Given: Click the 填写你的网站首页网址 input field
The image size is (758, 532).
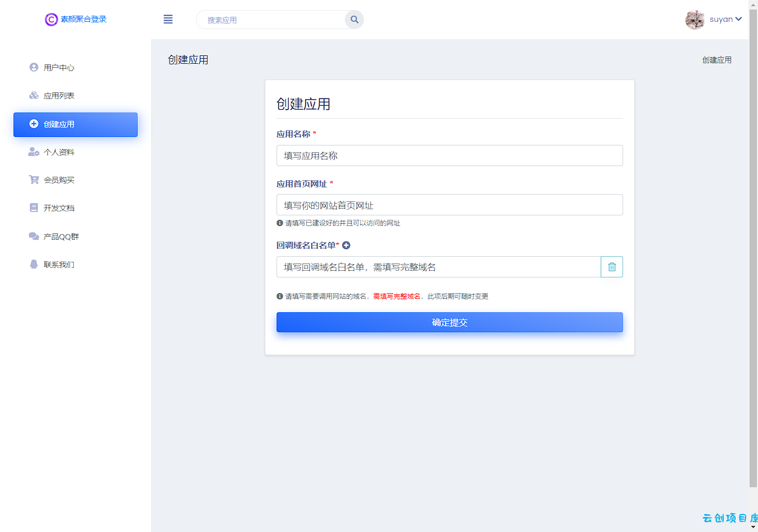Looking at the screenshot, I should (x=450, y=205).
